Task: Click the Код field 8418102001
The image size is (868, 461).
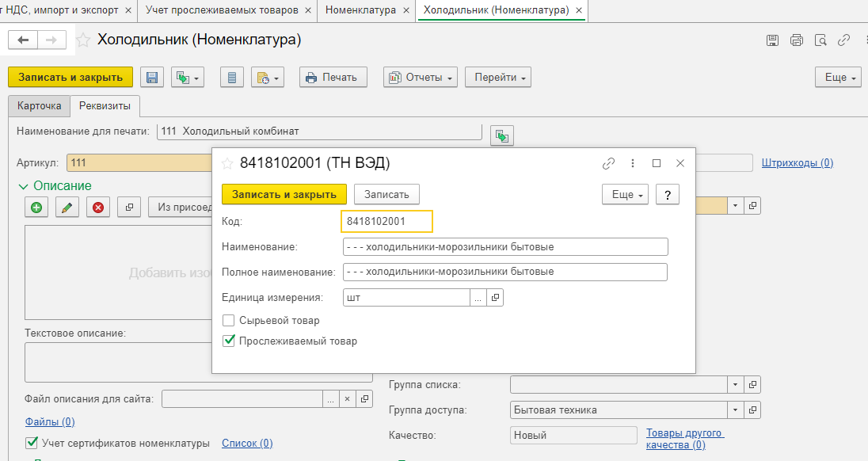Action: point(386,221)
